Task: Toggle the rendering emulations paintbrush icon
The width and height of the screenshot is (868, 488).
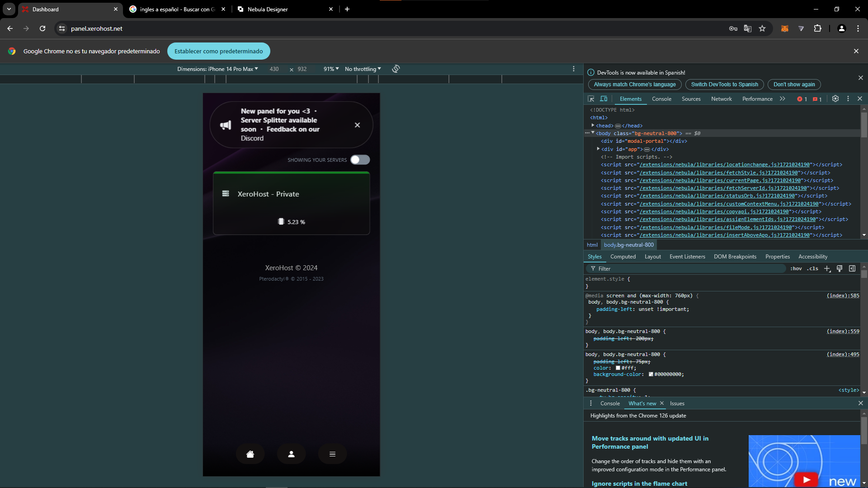Action: click(840, 268)
